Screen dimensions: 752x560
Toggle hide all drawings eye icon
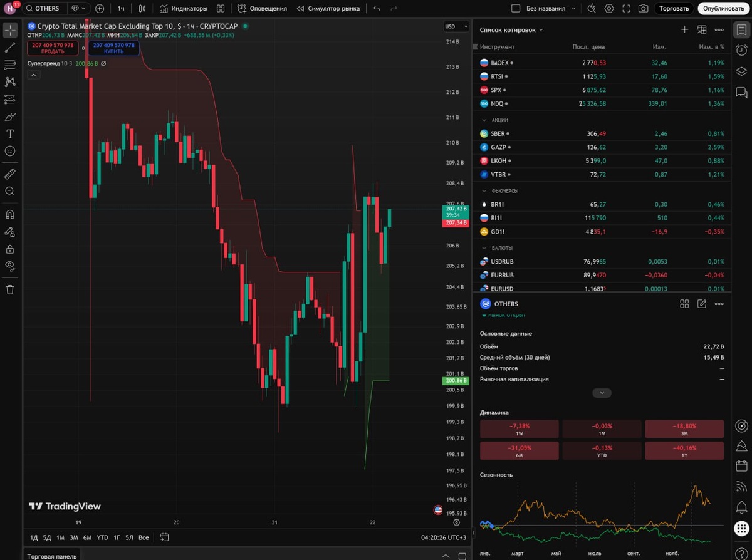pyautogui.click(x=10, y=266)
